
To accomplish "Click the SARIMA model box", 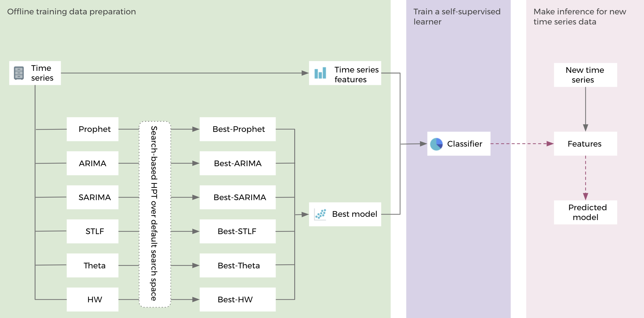I will click(93, 197).
